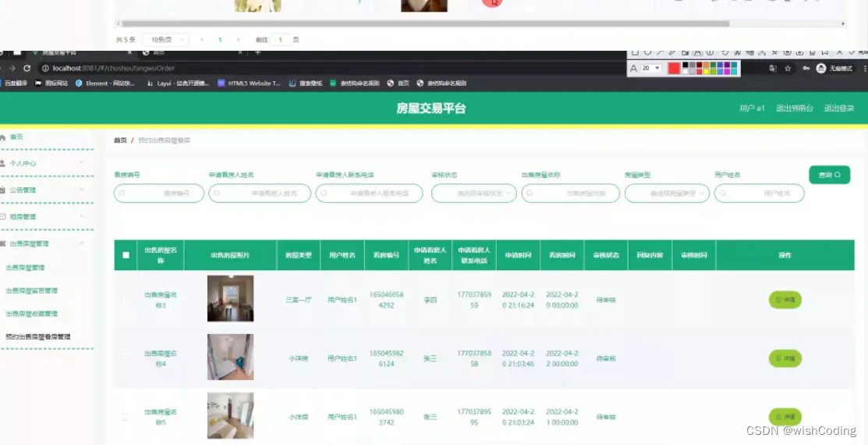The image size is (868, 445).
Task: Click the 出售房屋名称 search input field
Action: (570, 194)
